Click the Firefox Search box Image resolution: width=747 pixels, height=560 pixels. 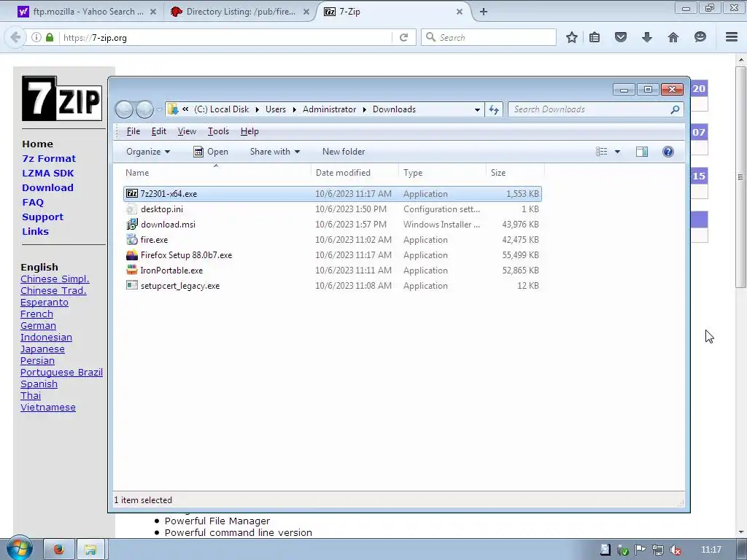pos(489,37)
